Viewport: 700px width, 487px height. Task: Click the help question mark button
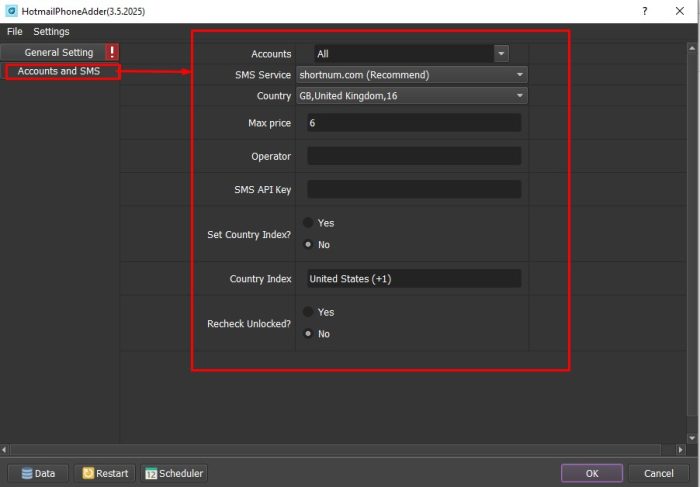(645, 11)
